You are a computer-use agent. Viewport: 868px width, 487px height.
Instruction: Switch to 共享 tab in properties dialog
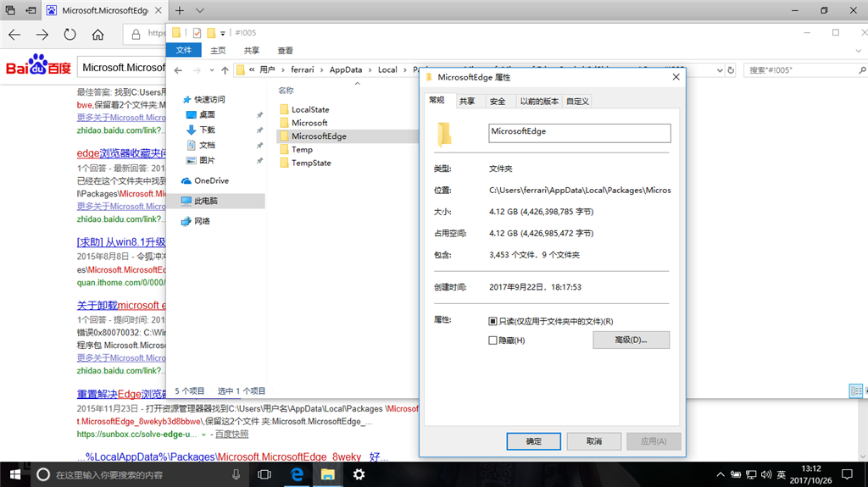pos(467,102)
